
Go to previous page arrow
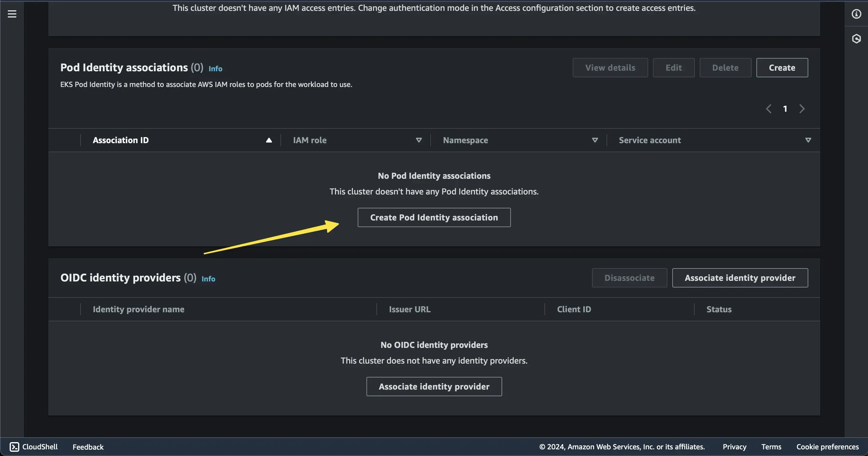click(x=768, y=109)
